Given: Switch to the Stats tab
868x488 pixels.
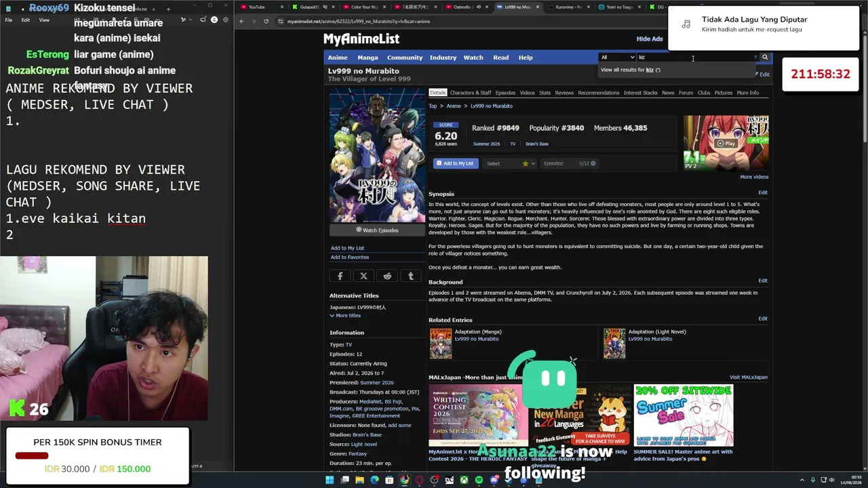Looking at the screenshot, I should click(x=545, y=93).
